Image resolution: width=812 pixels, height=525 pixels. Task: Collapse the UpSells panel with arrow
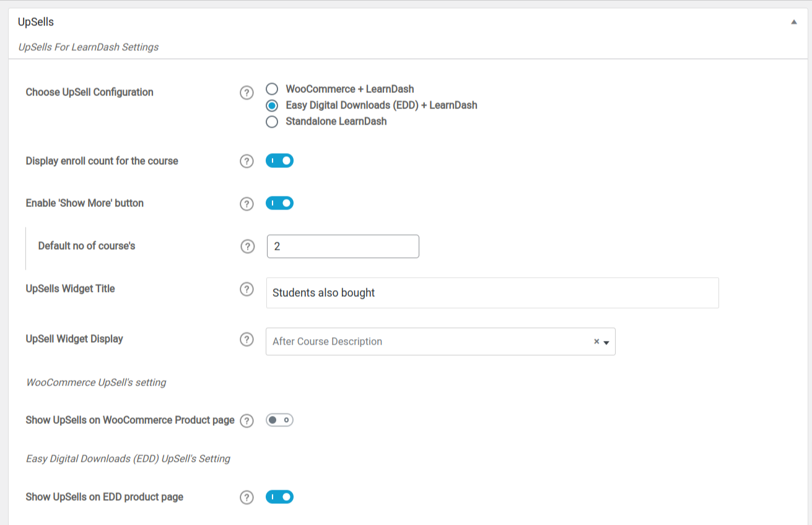point(794,22)
